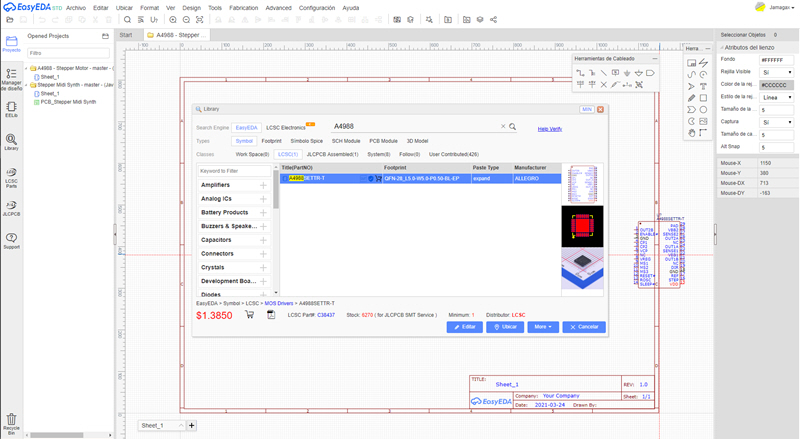Open the Fabrication menu
The height and width of the screenshot is (439, 800).
243,8
